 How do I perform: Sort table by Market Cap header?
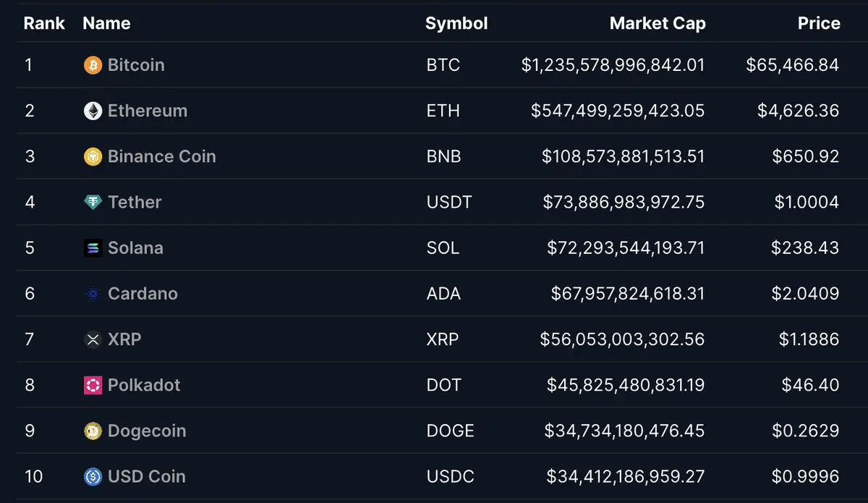[657, 23]
